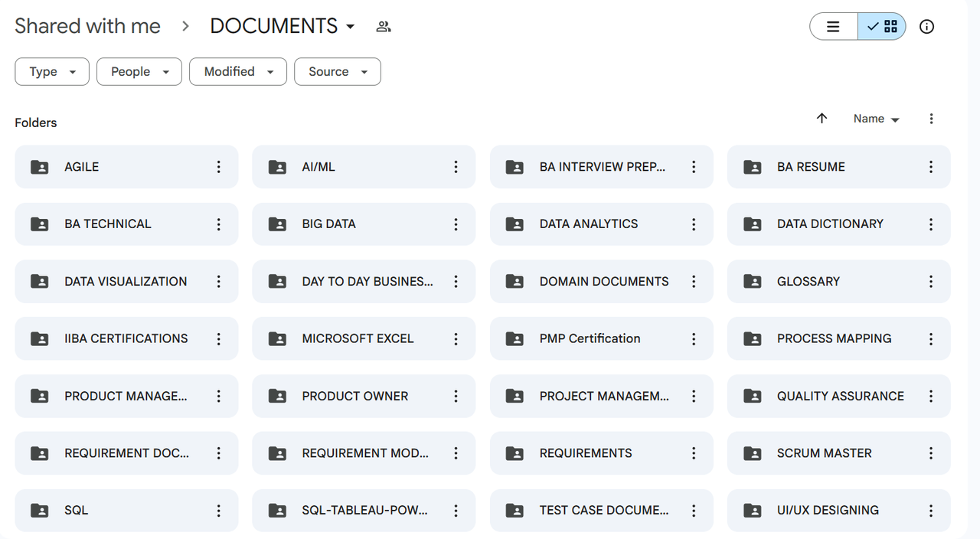Open the People filter dropdown

139,72
